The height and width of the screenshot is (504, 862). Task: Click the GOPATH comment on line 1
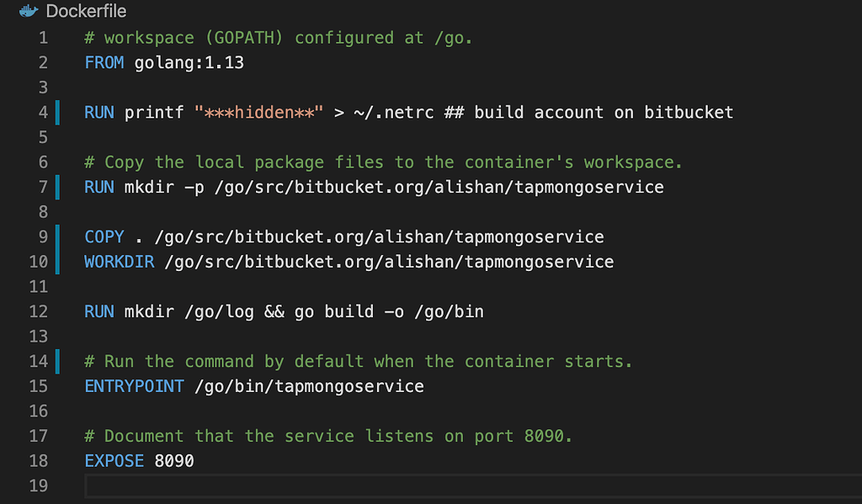click(x=278, y=38)
